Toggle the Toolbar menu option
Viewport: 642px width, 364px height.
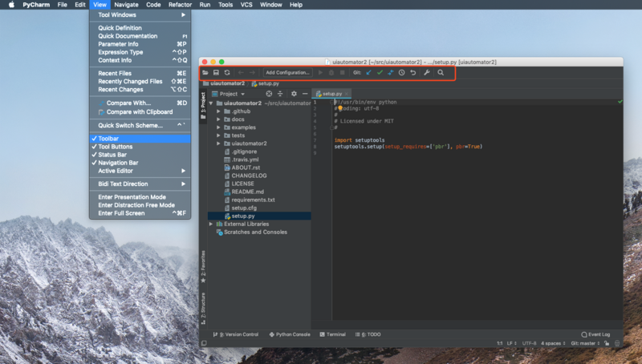tap(140, 139)
